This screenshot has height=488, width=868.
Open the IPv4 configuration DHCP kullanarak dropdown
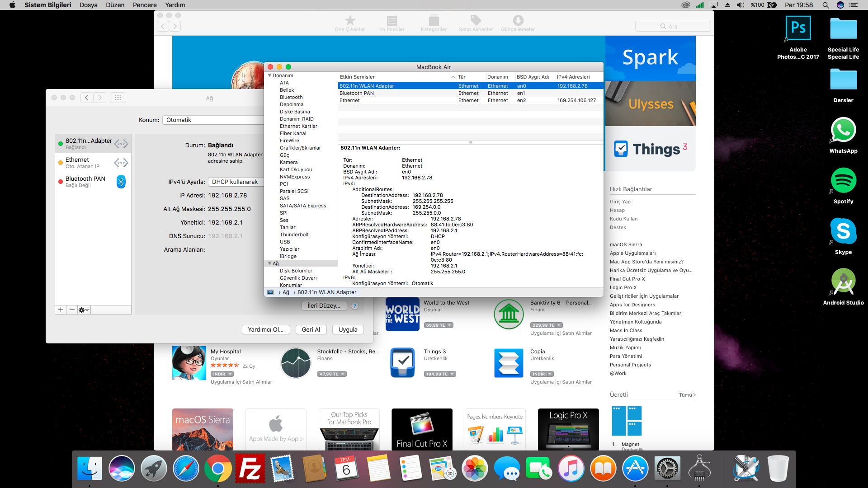(235, 182)
